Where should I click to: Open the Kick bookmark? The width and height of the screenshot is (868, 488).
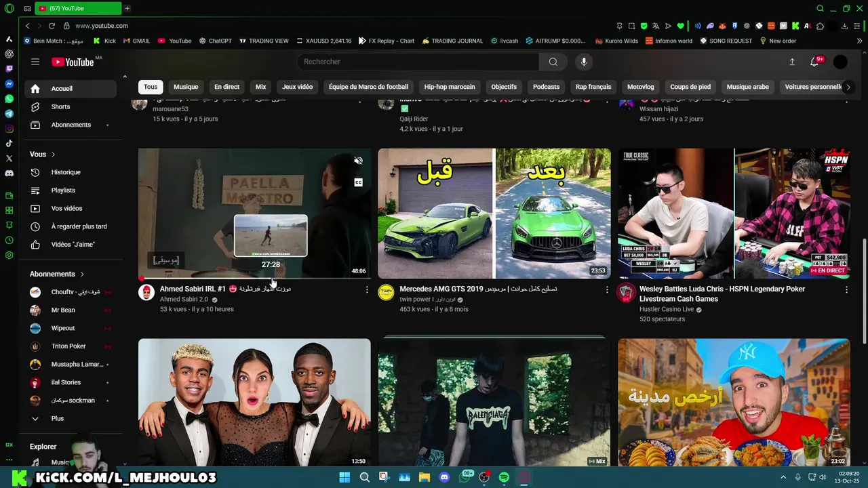[x=104, y=41]
